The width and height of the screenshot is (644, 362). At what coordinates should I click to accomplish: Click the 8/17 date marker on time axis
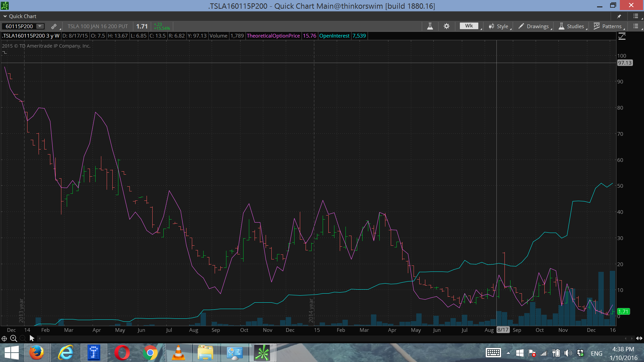503,330
